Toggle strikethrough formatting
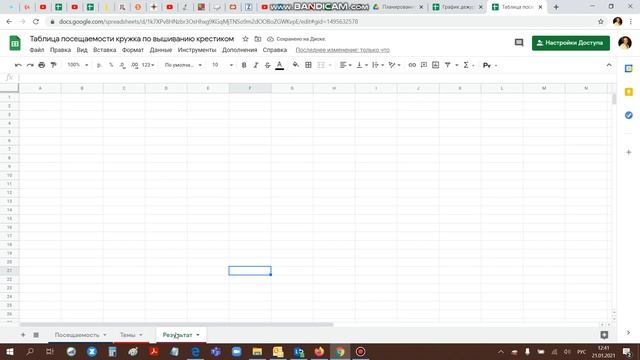The height and width of the screenshot is (360, 640). 267,65
